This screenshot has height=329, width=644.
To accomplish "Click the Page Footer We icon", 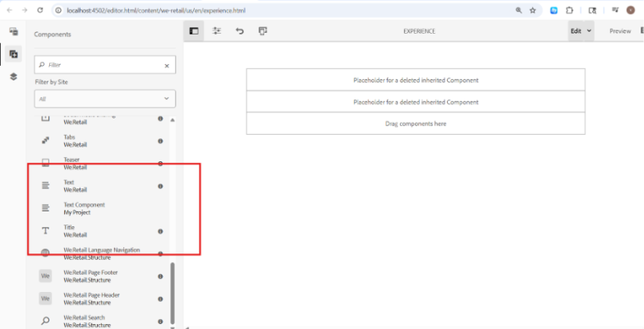I will coord(46,276).
